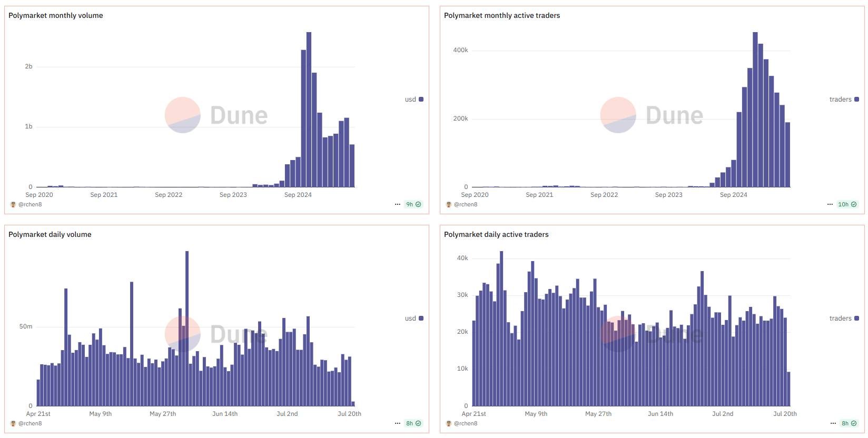Toggle traders series in daily active traders legend
Screen dimensions: 868x438
(x=844, y=318)
